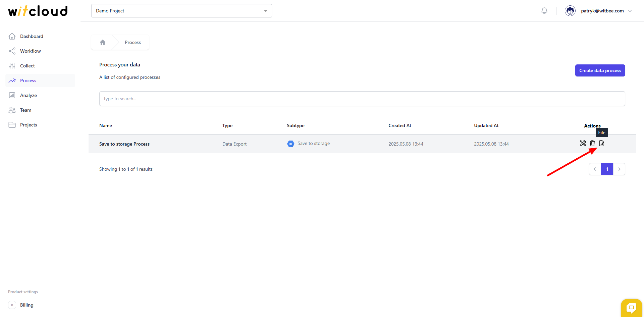Click the Create data process button

coord(600,70)
